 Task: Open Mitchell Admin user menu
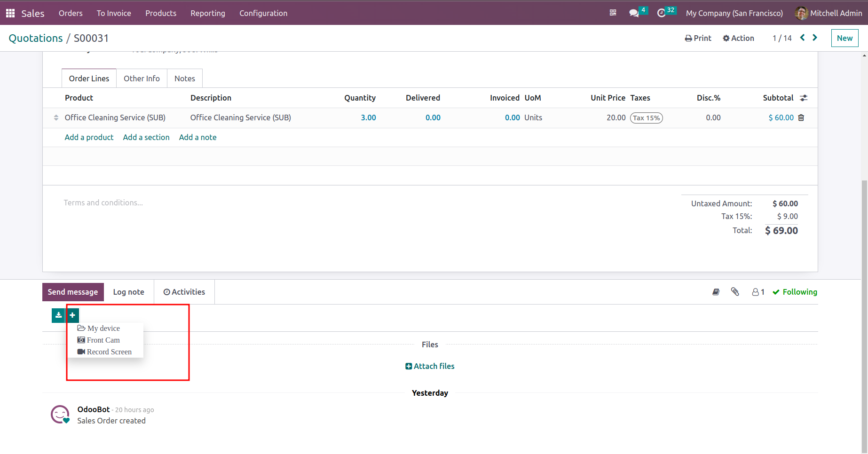click(828, 13)
